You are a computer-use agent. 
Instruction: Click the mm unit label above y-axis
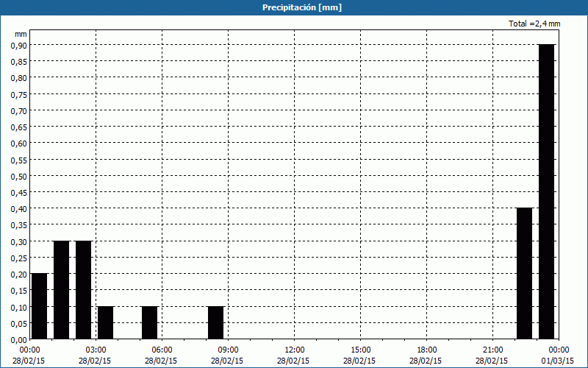(21, 34)
